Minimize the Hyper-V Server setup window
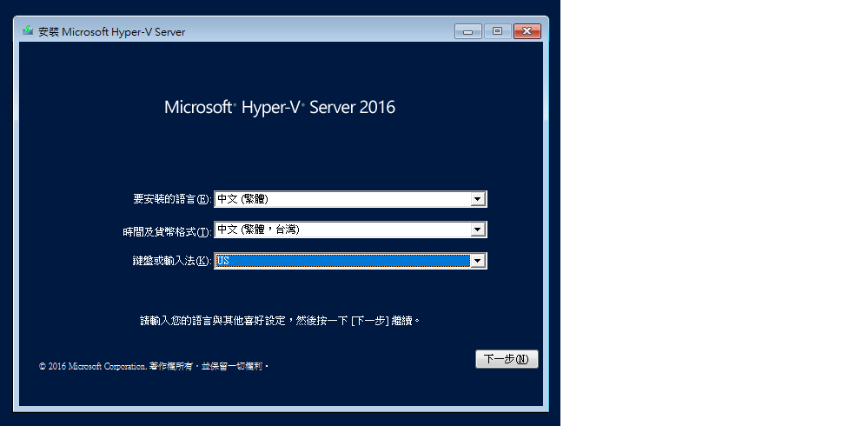868x426 pixels. 468,31
